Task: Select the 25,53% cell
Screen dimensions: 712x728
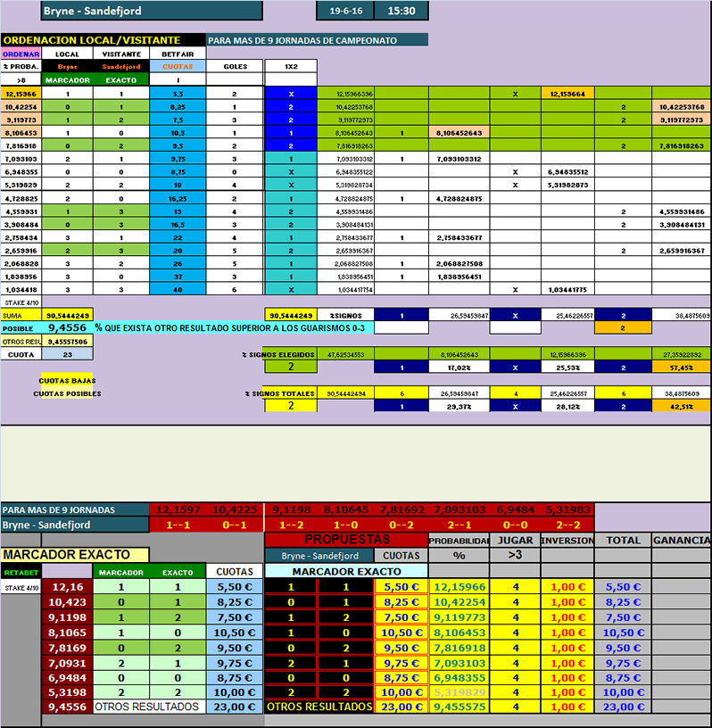Action: [568, 368]
